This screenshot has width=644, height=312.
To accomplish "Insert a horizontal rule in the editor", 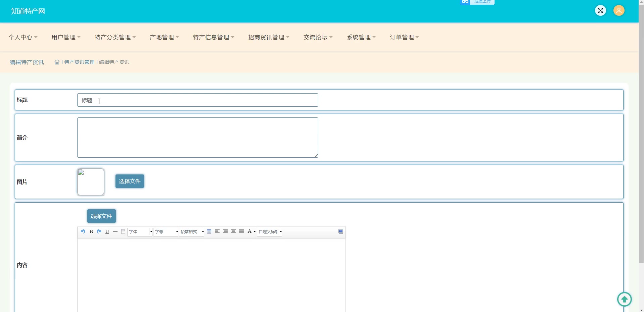I will point(115,231).
